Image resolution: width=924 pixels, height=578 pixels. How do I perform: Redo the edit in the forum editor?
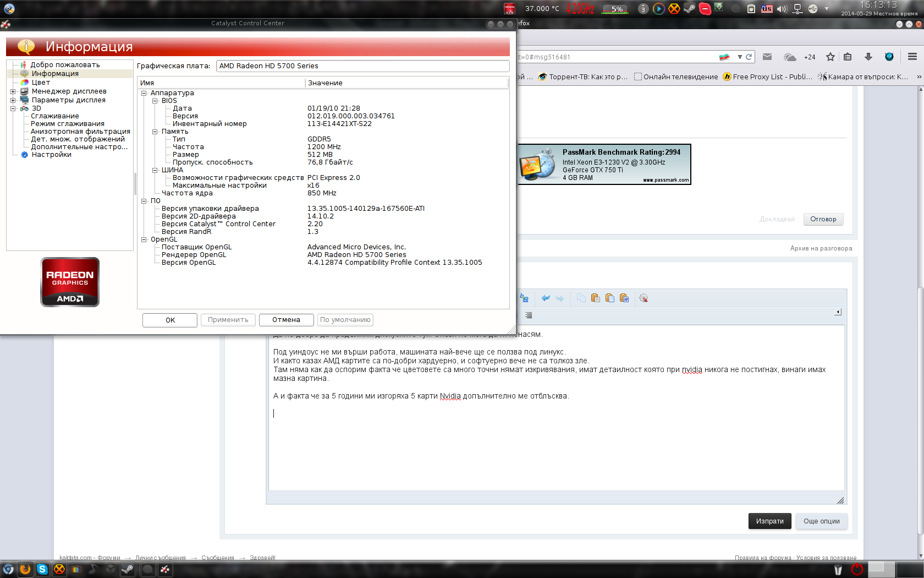(560, 298)
